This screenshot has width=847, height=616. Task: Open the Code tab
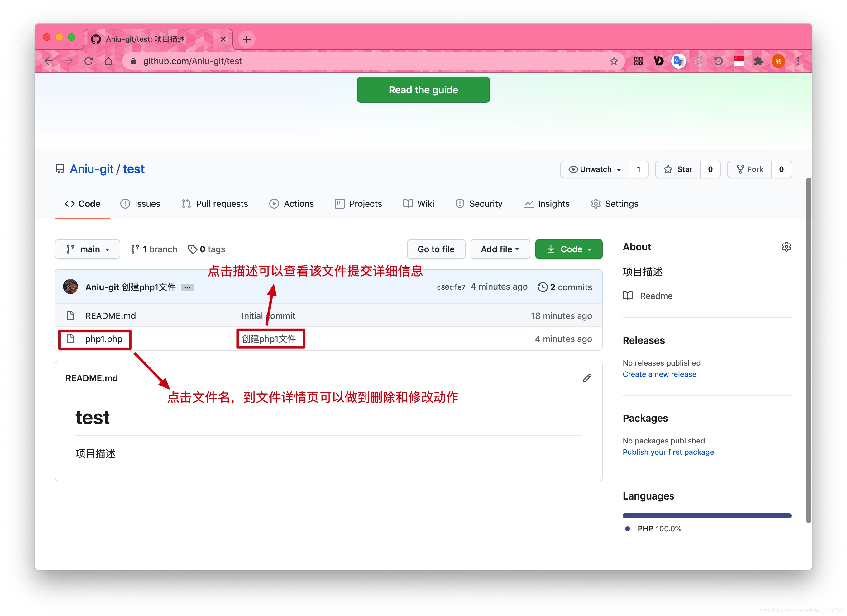(x=83, y=204)
